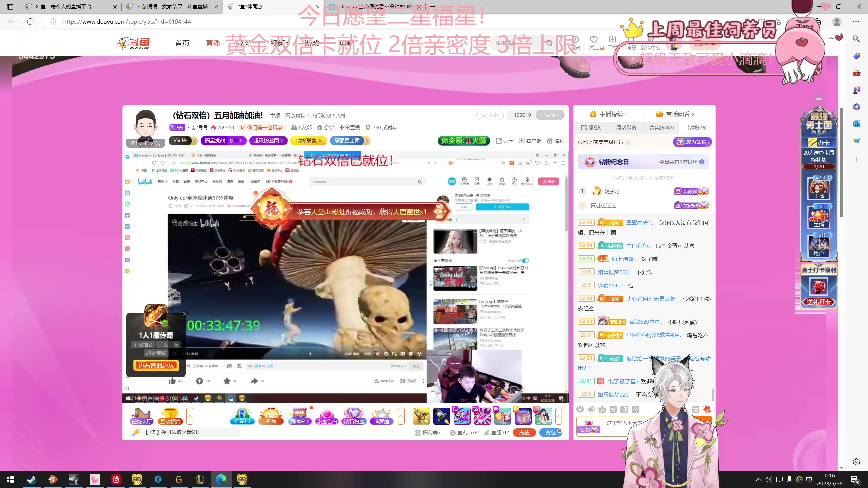
Task: Switch to the 钻粉(76) tab
Action: click(x=697, y=128)
